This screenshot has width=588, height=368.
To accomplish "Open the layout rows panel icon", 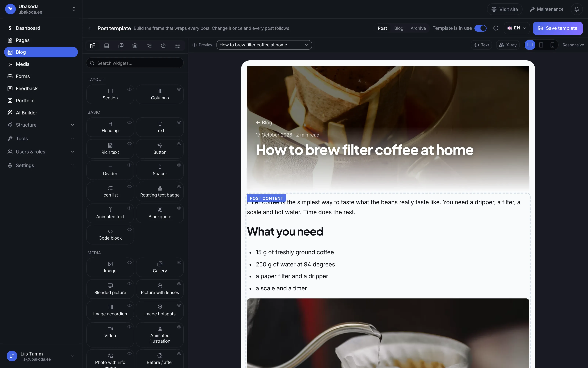I will click(x=107, y=45).
